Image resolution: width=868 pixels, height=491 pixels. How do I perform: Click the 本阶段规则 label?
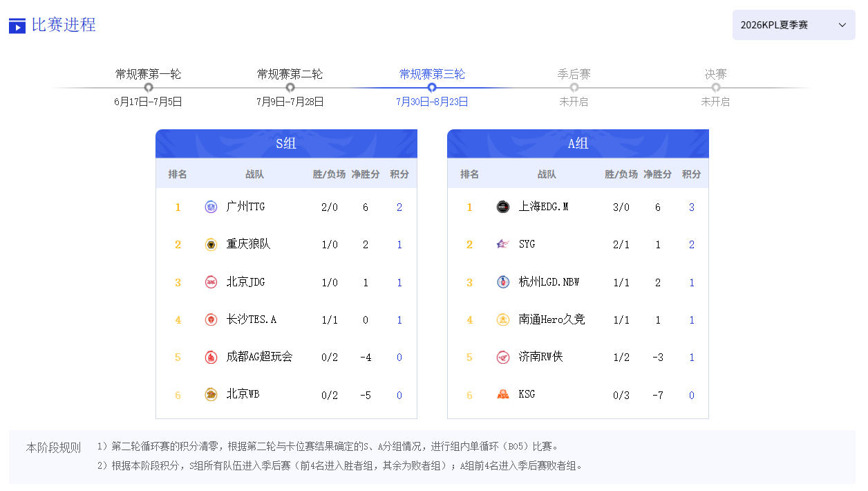click(x=54, y=447)
